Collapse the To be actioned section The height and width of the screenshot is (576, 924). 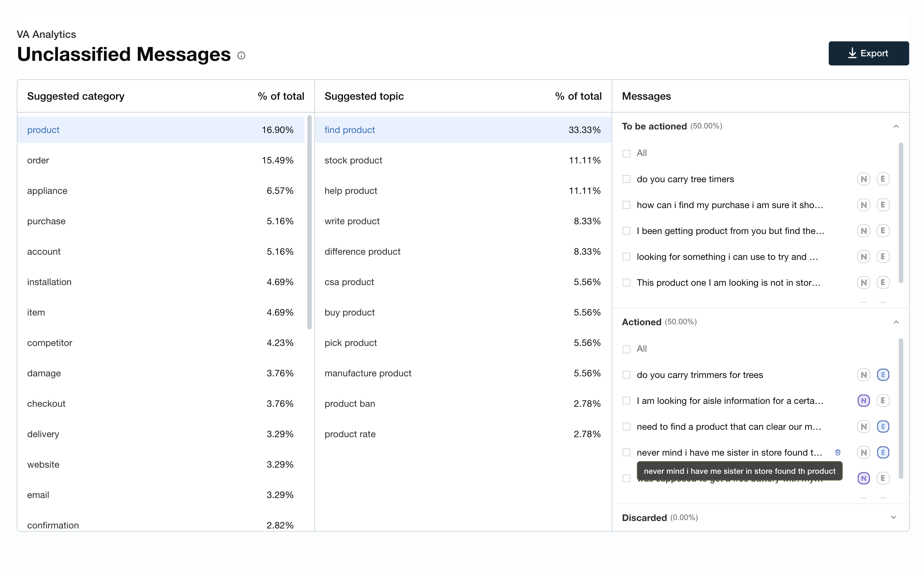[x=896, y=127]
